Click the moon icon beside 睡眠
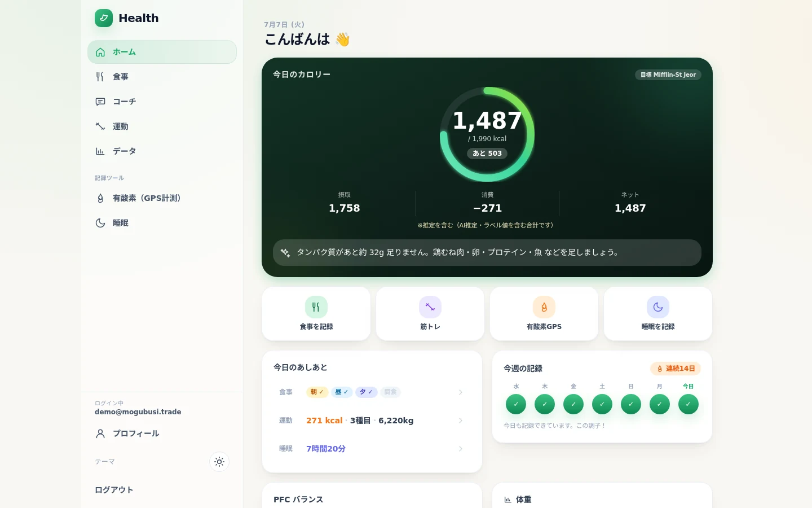 (100, 223)
